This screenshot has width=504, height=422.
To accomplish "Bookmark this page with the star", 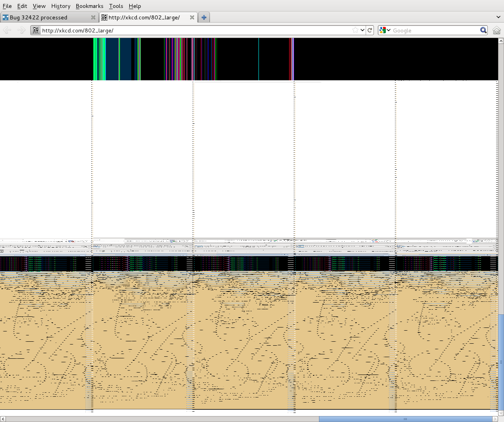I will [x=355, y=30].
